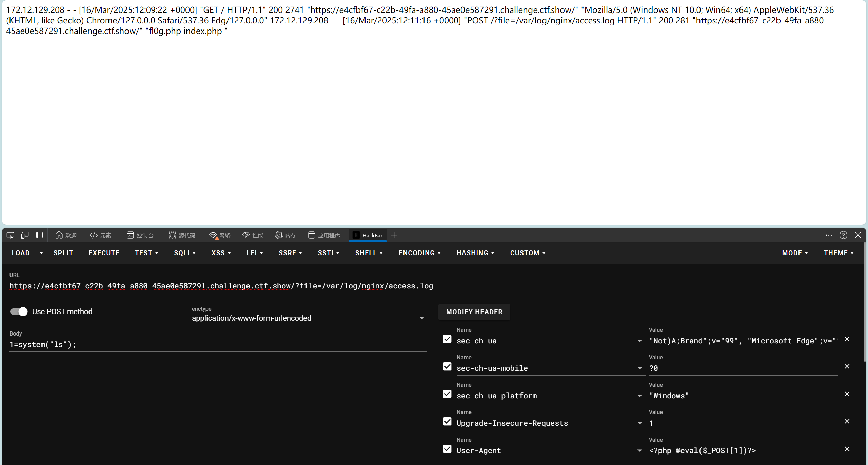868x465 pixels.
Task: Delete the User-Agent header row
Action: point(847,449)
